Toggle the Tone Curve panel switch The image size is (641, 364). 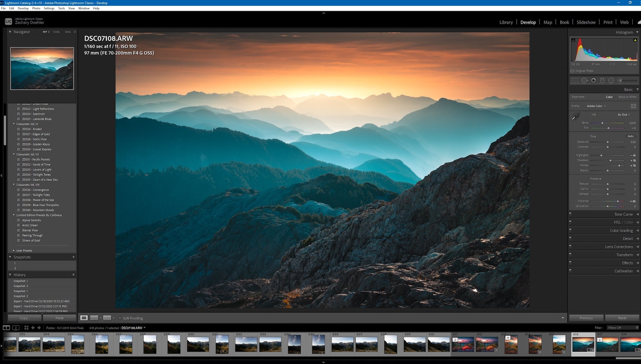[x=570, y=214]
